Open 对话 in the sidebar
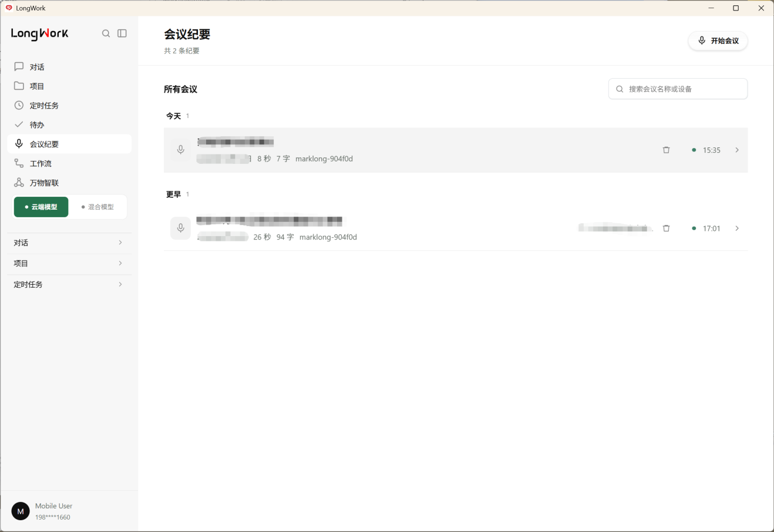The height and width of the screenshot is (532, 774). [69, 67]
